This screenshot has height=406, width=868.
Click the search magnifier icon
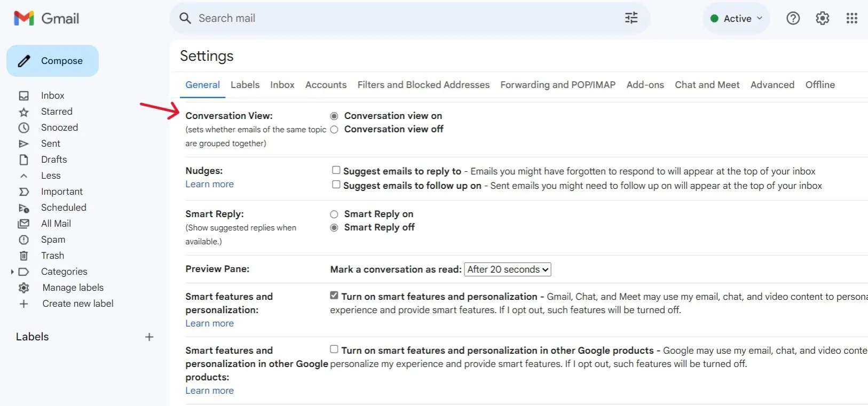tap(185, 18)
